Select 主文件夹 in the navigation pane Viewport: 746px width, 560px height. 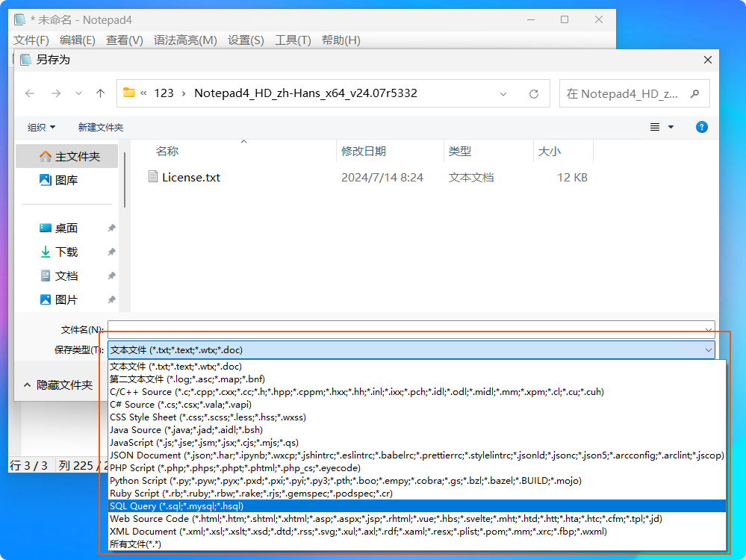[66, 157]
